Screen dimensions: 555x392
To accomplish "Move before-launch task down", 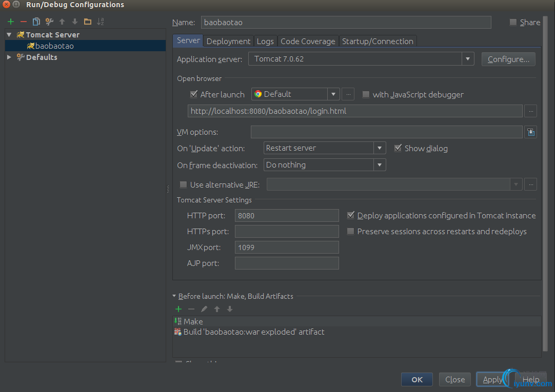I will [x=230, y=309].
